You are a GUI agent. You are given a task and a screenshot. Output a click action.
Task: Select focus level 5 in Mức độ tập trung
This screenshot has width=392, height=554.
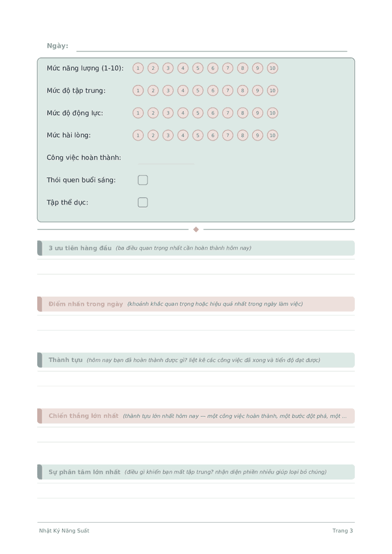(x=197, y=90)
